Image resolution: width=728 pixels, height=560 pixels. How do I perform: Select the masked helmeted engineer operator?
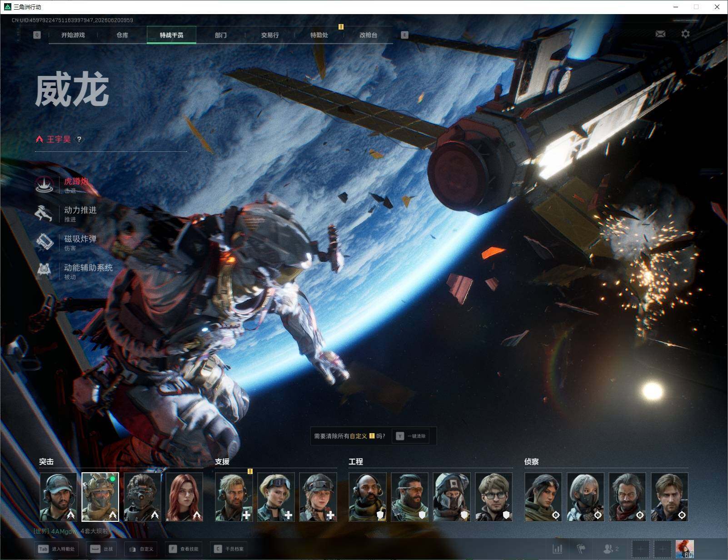pos(452,497)
